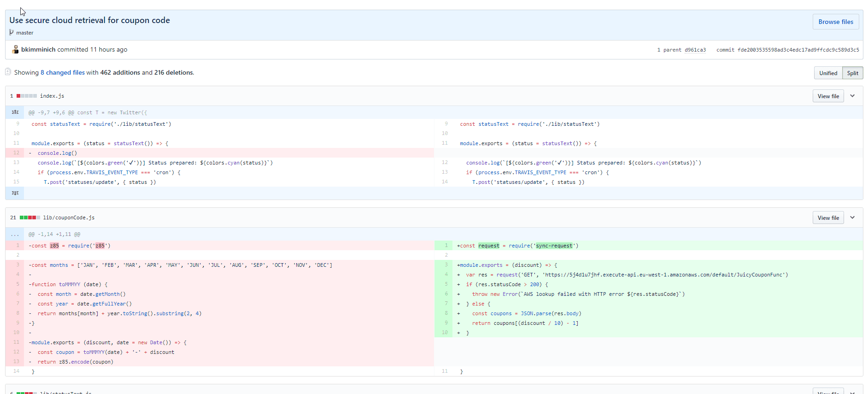868x394 pixels.
Task: Click added line requiring 'sync-request'
Action: (x=657, y=246)
